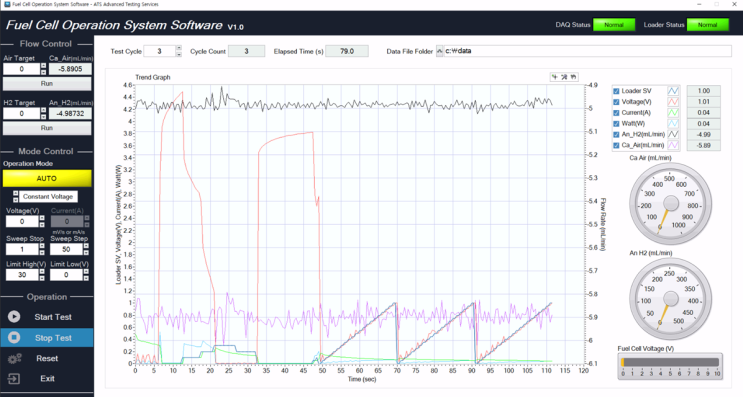Click the Limit Low(V) value field

tap(66, 275)
